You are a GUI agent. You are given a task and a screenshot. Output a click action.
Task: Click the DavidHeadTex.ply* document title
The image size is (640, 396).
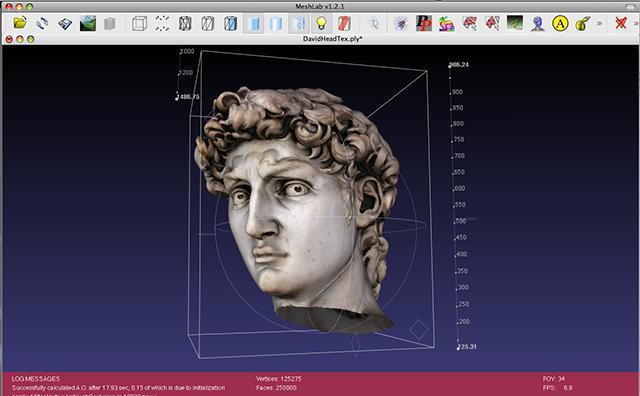point(332,39)
